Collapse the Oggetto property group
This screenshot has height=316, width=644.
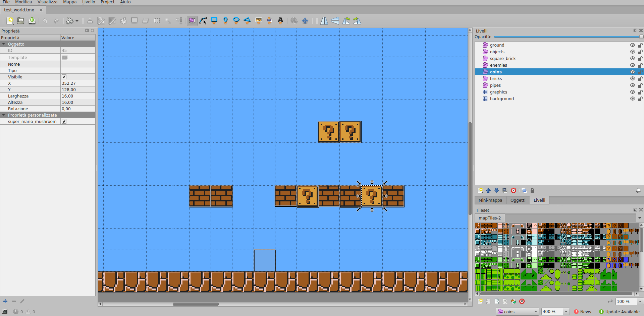[4, 44]
